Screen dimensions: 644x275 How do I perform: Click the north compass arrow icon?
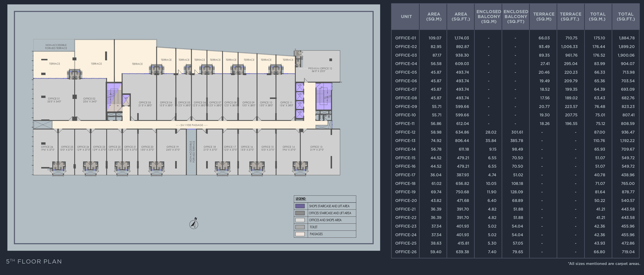194,224
